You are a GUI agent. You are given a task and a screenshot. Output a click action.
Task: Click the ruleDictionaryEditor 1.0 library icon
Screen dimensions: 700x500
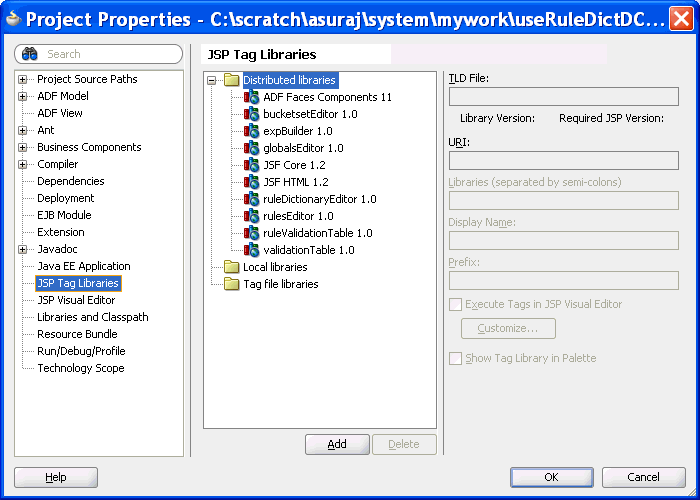point(252,199)
